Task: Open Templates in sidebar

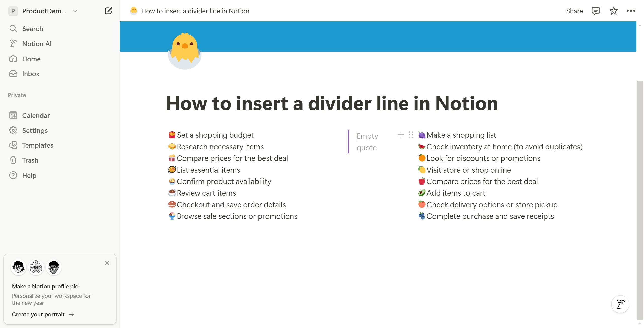Action: [60, 145]
